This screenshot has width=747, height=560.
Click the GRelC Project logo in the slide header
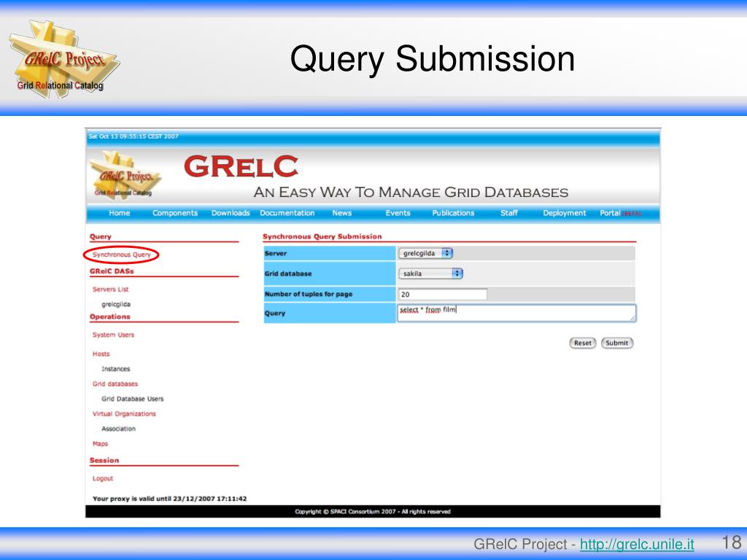click(x=63, y=60)
